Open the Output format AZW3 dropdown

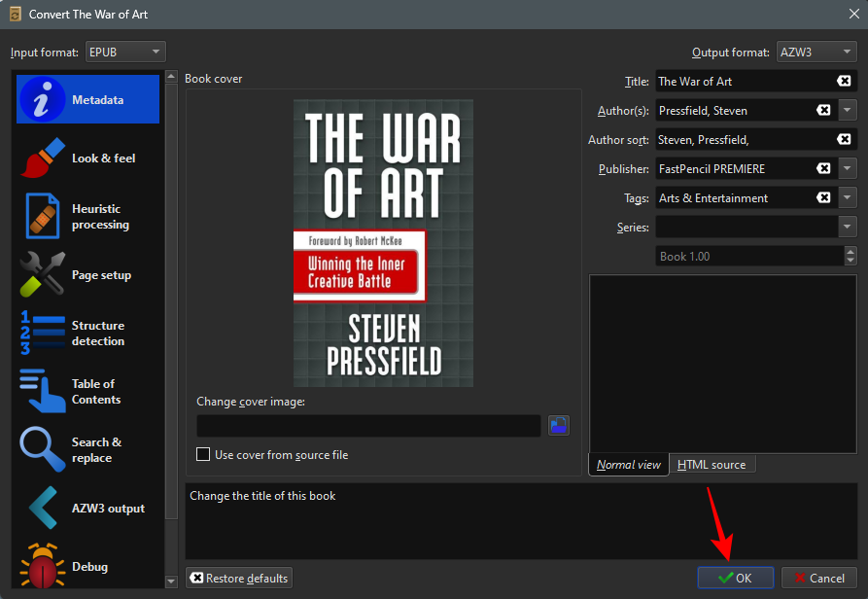(815, 52)
